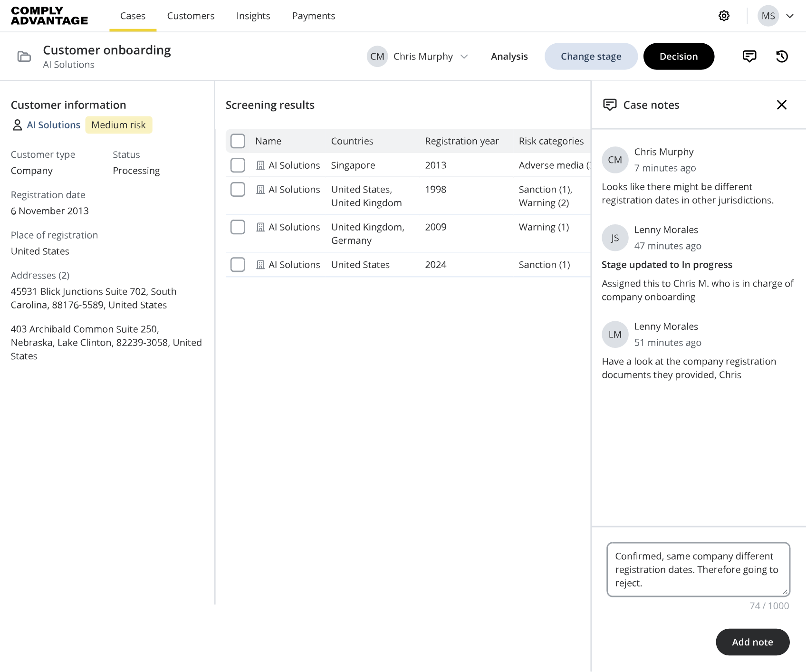This screenshot has height=672, width=806.
Task: Expand the MS account menu chevron
Action: point(790,16)
